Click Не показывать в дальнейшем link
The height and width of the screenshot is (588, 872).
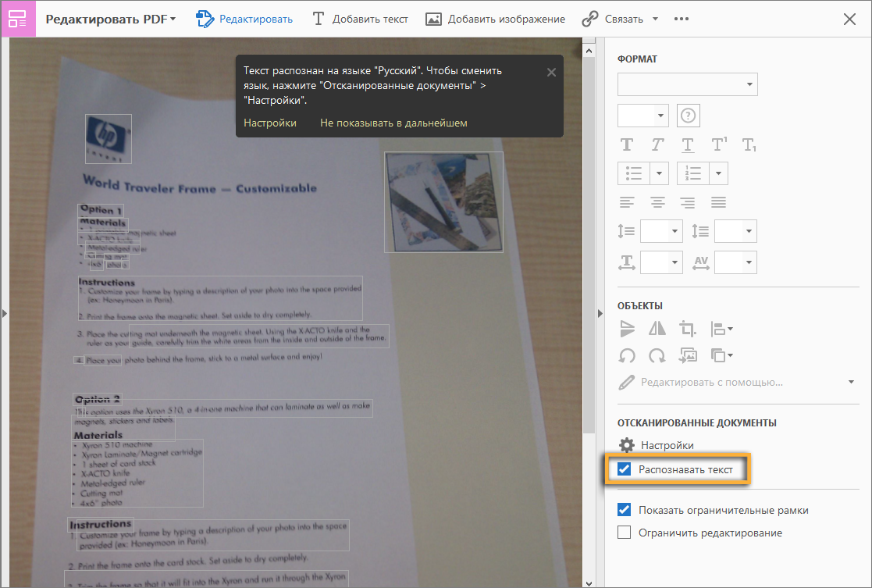point(393,123)
